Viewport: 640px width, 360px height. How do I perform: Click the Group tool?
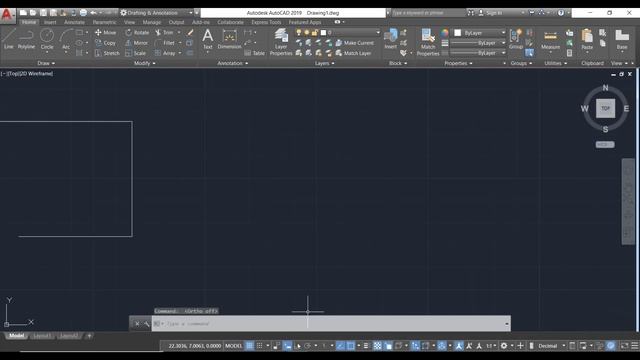click(516, 39)
